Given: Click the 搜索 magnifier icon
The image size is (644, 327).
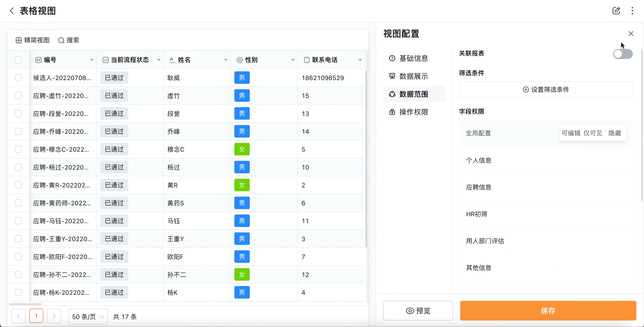Looking at the screenshot, I should pyautogui.click(x=61, y=40).
